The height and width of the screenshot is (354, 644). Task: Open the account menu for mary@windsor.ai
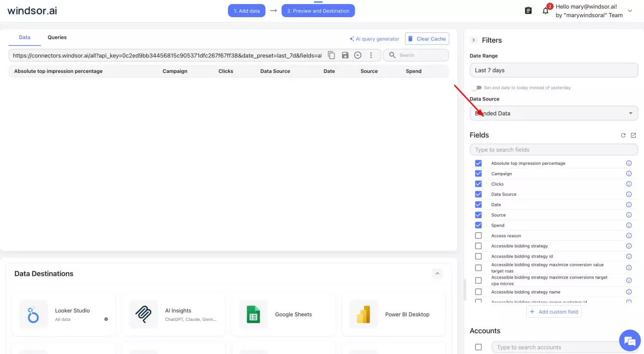629,10
